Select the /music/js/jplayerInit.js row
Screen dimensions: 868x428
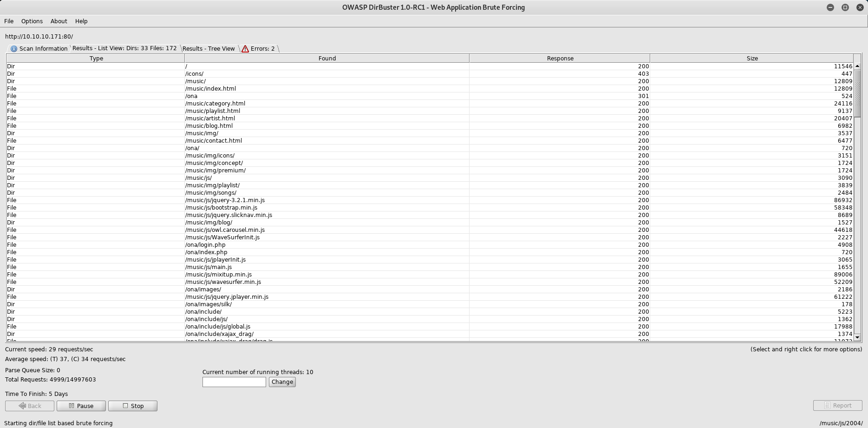430,259
